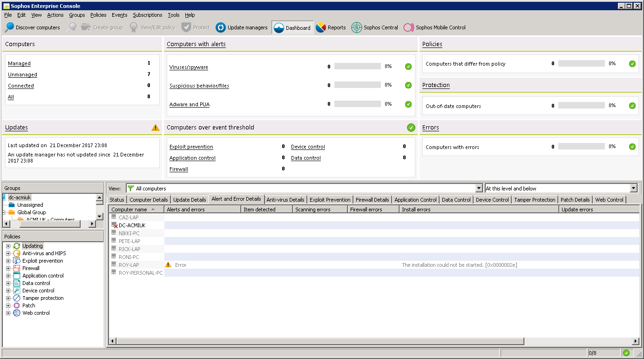Click the green check beside Viruses/spyware
644x359 pixels.
[x=408, y=67]
